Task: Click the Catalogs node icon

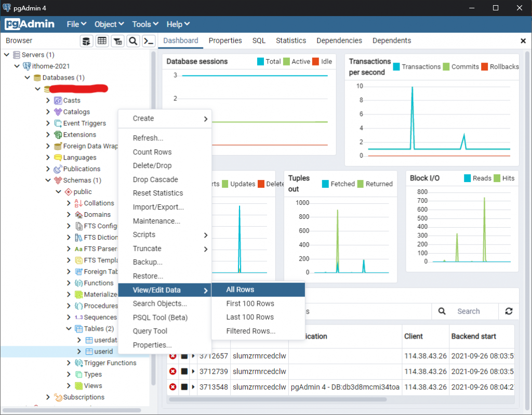Action: pyautogui.click(x=58, y=112)
